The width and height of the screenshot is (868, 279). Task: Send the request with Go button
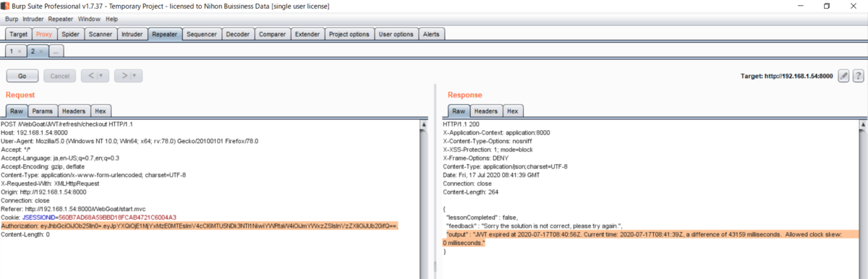click(x=22, y=76)
